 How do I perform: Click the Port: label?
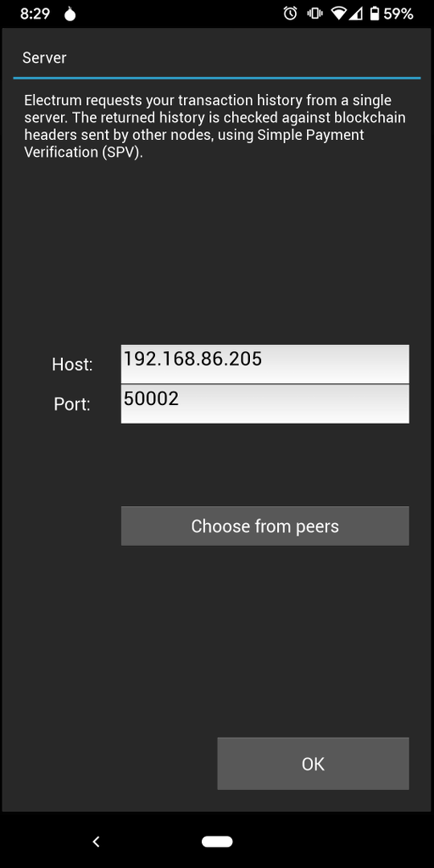pyautogui.click(x=72, y=404)
